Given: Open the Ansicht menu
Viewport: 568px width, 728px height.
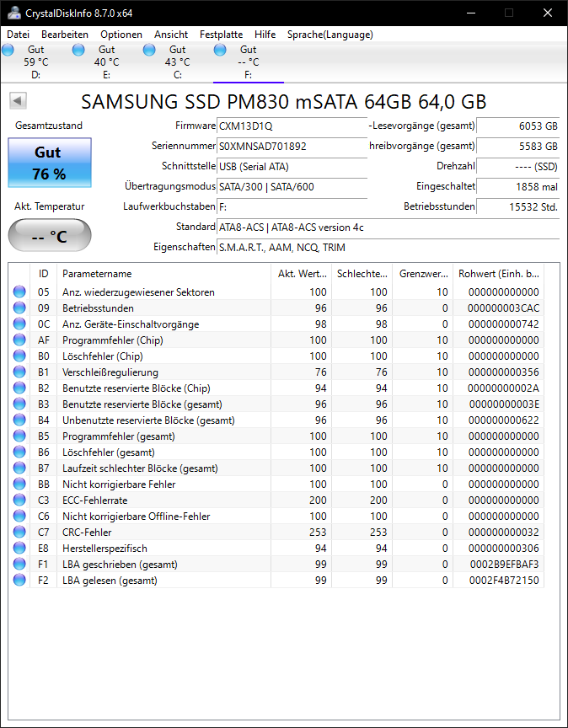Looking at the screenshot, I should [171, 35].
